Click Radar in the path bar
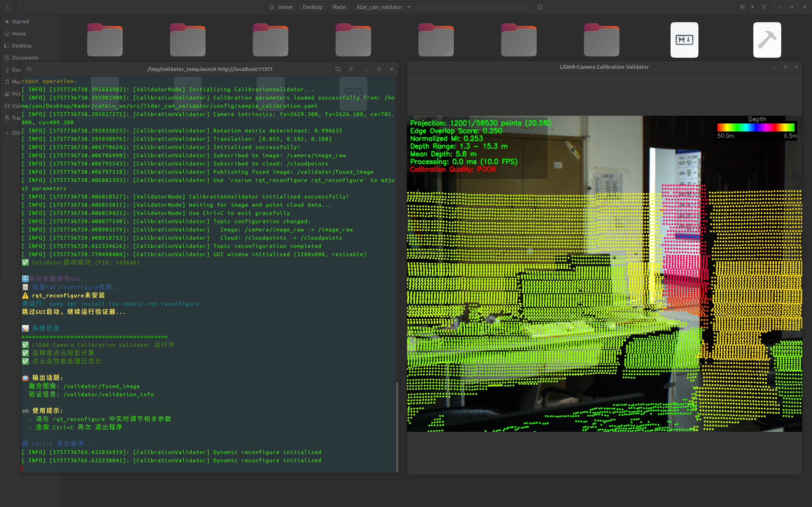812x507 pixels. (339, 7)
